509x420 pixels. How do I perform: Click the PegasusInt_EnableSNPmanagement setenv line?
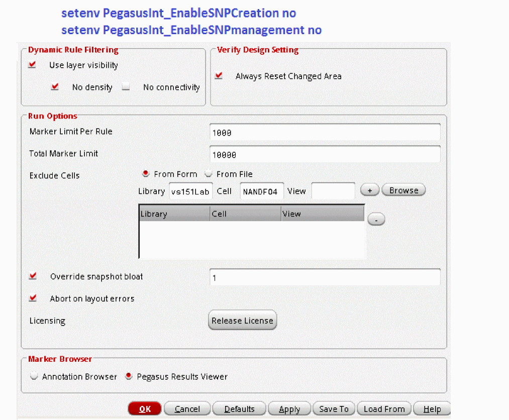(x=191, y=30)
